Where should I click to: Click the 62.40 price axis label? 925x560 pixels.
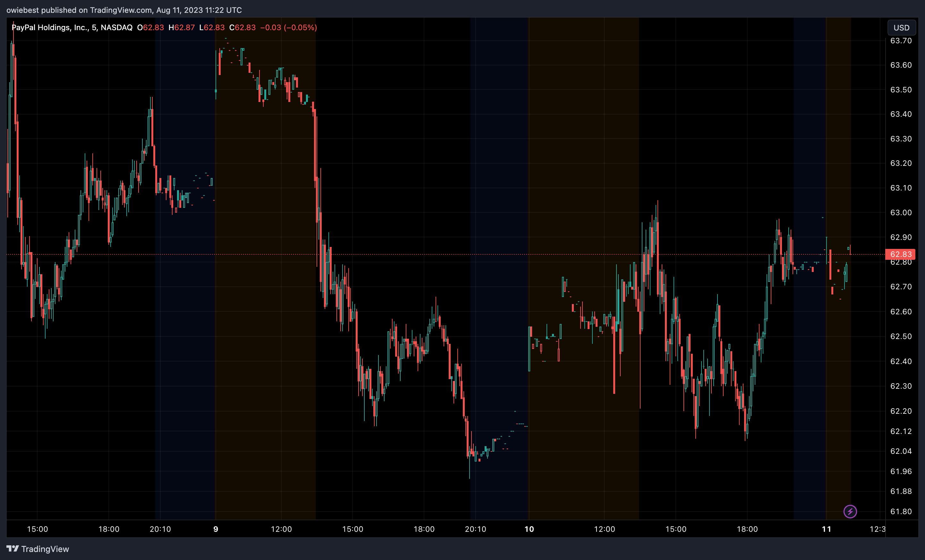pos(901,361)
